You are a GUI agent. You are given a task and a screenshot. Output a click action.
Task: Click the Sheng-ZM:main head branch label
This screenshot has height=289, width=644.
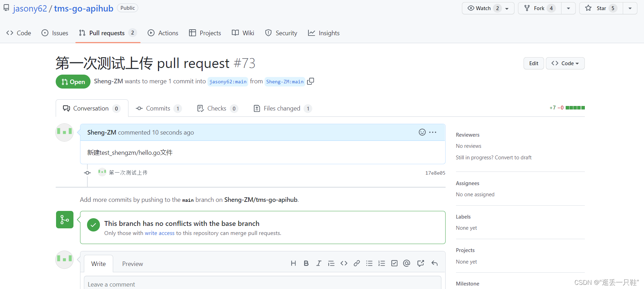click(285, 82)
